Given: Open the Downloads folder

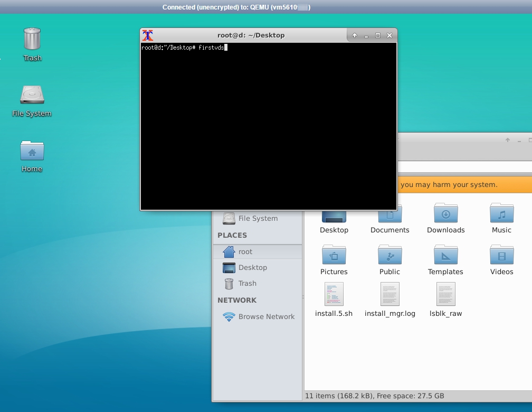Looking at the screenshot, I should [x=445, y=214].
